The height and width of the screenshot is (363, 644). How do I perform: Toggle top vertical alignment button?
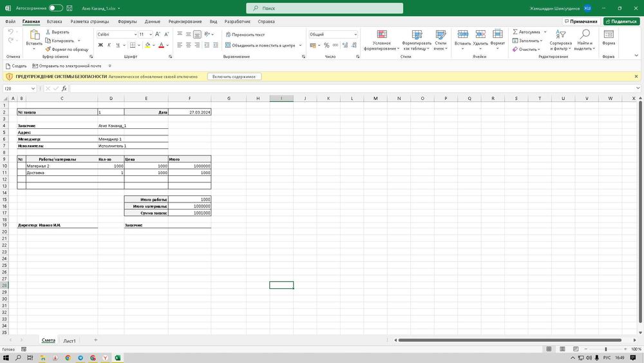point(180,35)
